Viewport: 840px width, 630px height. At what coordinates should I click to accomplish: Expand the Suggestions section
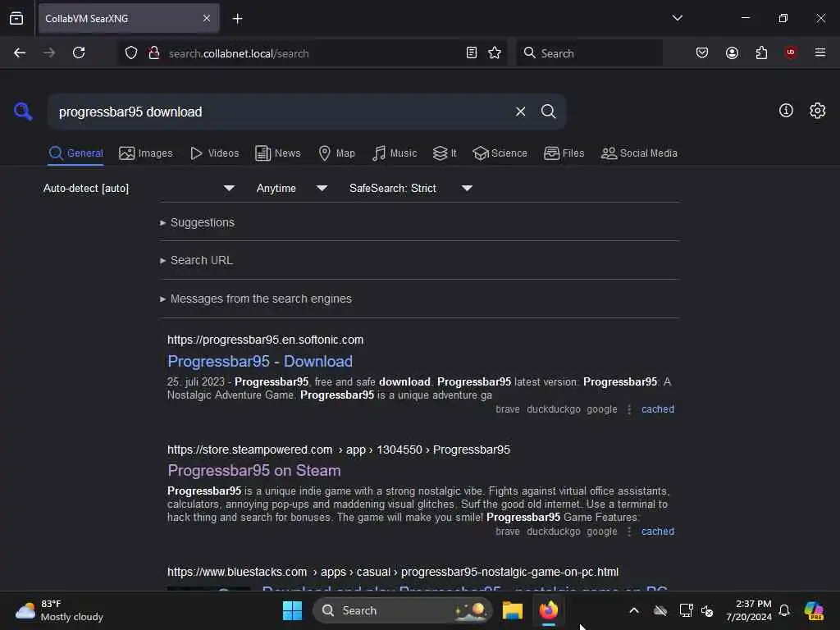[197, 222]
